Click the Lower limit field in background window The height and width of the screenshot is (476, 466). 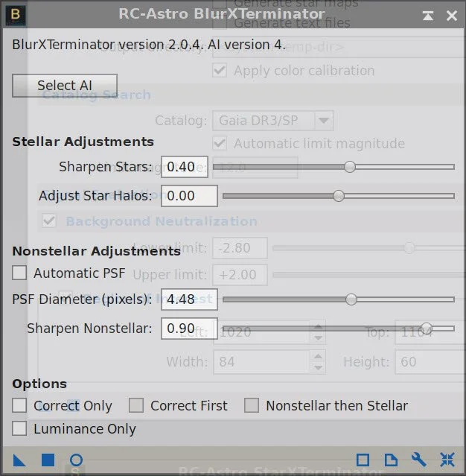click(240, 248)
